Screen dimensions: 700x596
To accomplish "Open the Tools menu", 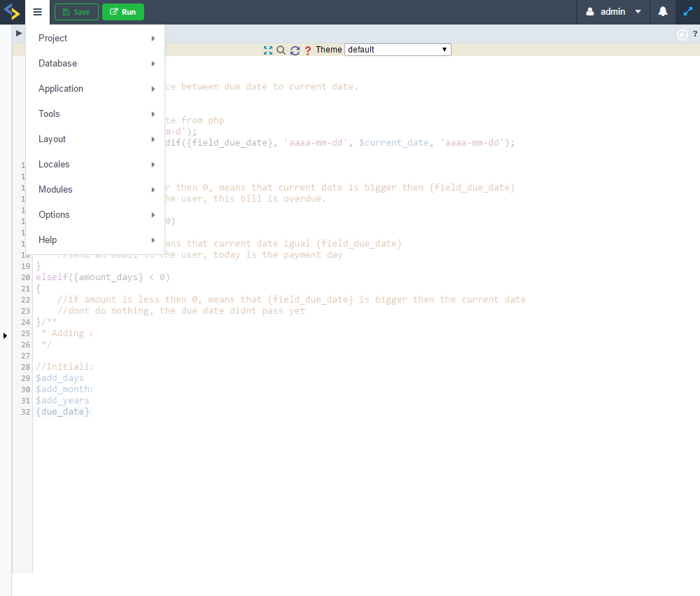I will [x=95, y=114].
